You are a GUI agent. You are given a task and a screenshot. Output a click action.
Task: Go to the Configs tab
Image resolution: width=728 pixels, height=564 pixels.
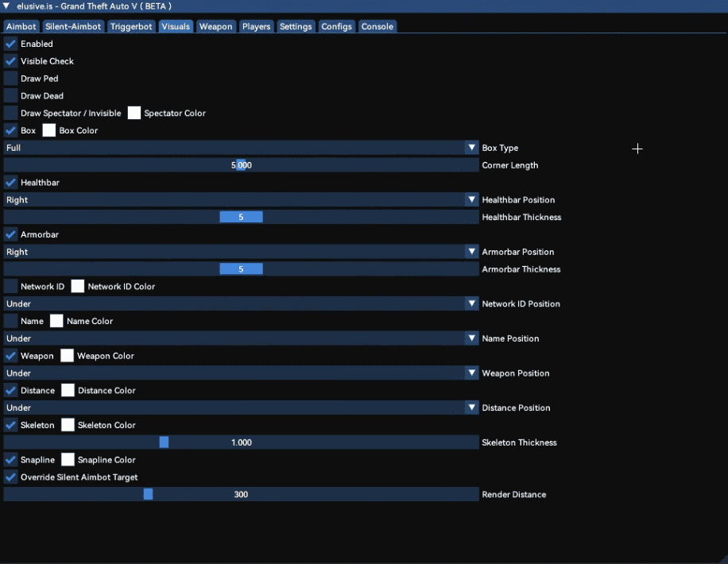coord(337,26)
